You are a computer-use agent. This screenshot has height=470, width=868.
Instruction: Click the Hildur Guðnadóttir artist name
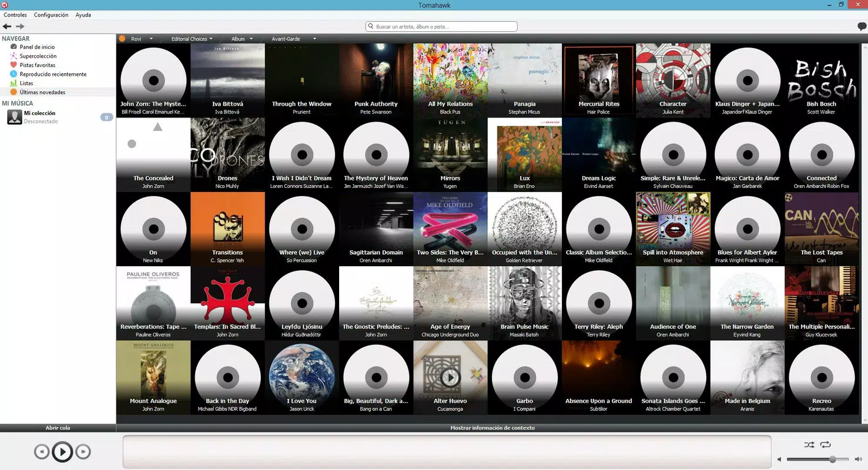(x=301, y=335)
